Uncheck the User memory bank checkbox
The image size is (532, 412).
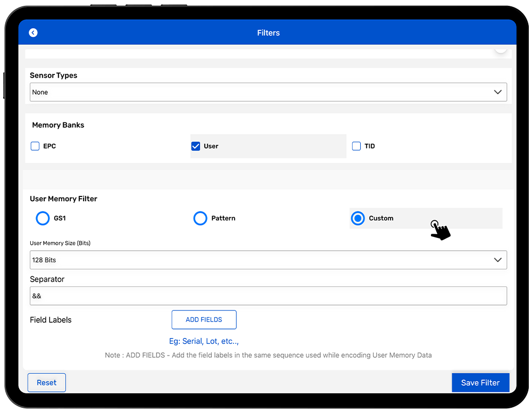(x=195, y=146)
